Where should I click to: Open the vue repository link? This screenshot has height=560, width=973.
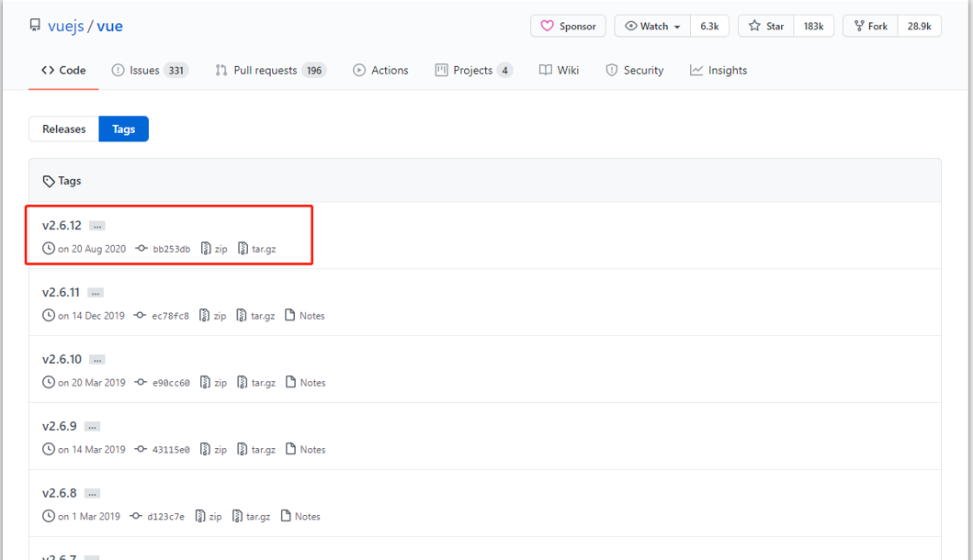pos(110,26)
